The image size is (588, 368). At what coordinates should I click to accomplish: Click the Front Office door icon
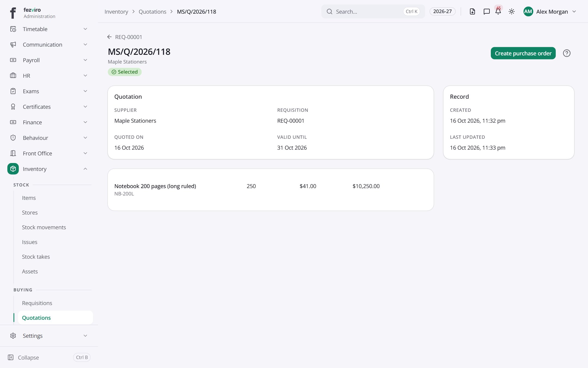pos(13,153)
